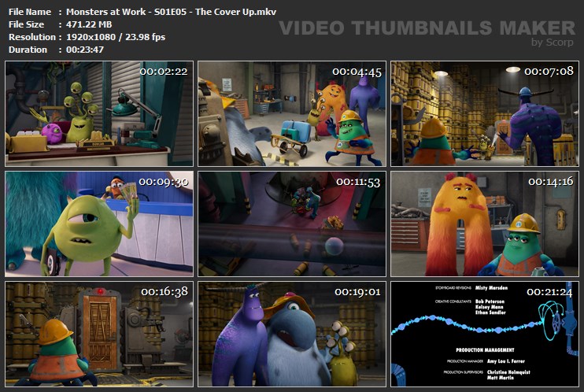Click the Duration label

coord(28,50)
